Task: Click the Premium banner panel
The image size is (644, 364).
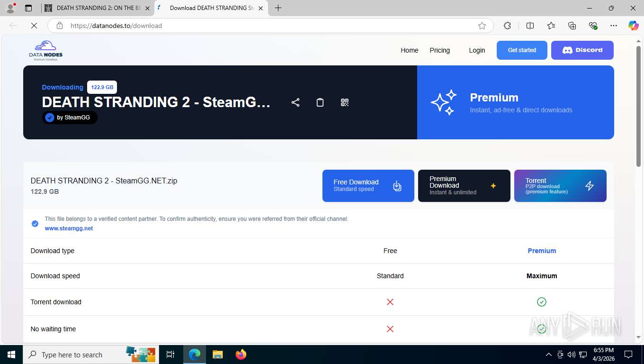Action: click(516, 102)
